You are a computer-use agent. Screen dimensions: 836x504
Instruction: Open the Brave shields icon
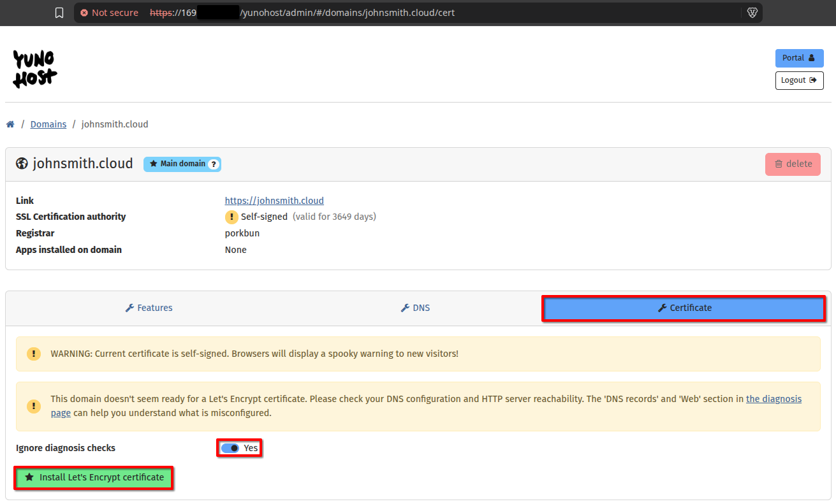(x=752, y=13)
